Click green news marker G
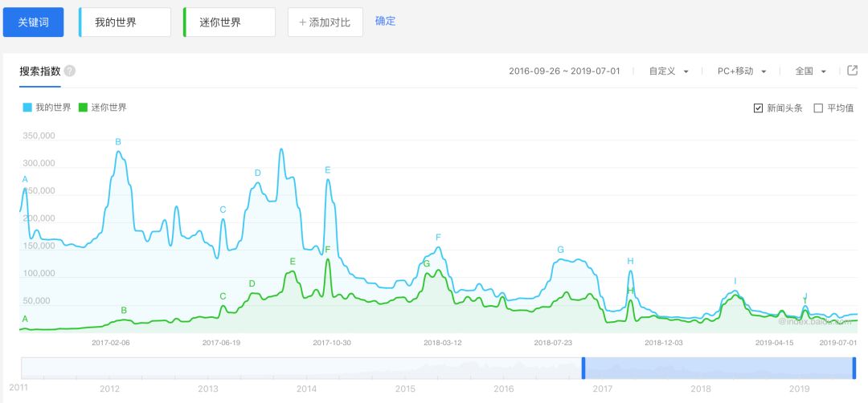The image size is (868, 403). (427, 263)
